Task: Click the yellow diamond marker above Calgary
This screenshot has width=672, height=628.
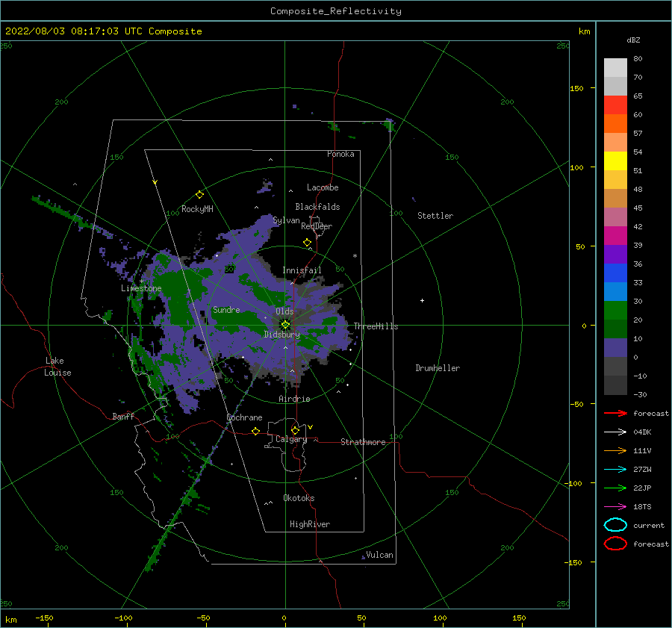Action: 295,430
